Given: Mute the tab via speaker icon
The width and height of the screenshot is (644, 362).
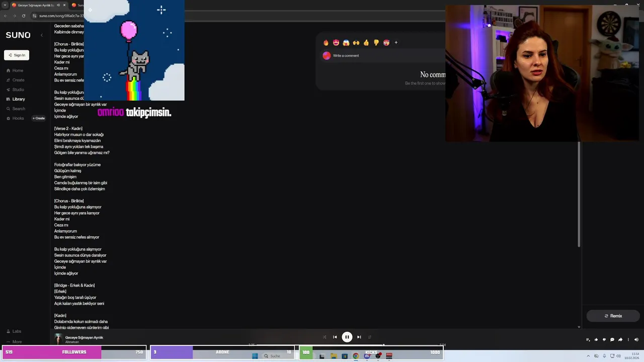Looking at the screenshot, I should tap(58, 5).
